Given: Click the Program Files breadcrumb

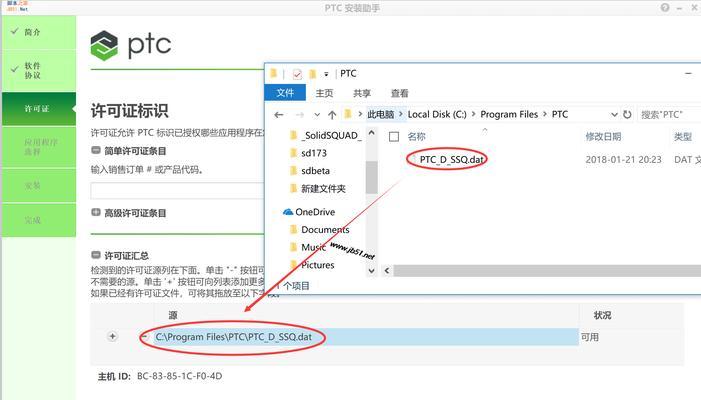Looking at the screenshot, I should tap(509, 114).
